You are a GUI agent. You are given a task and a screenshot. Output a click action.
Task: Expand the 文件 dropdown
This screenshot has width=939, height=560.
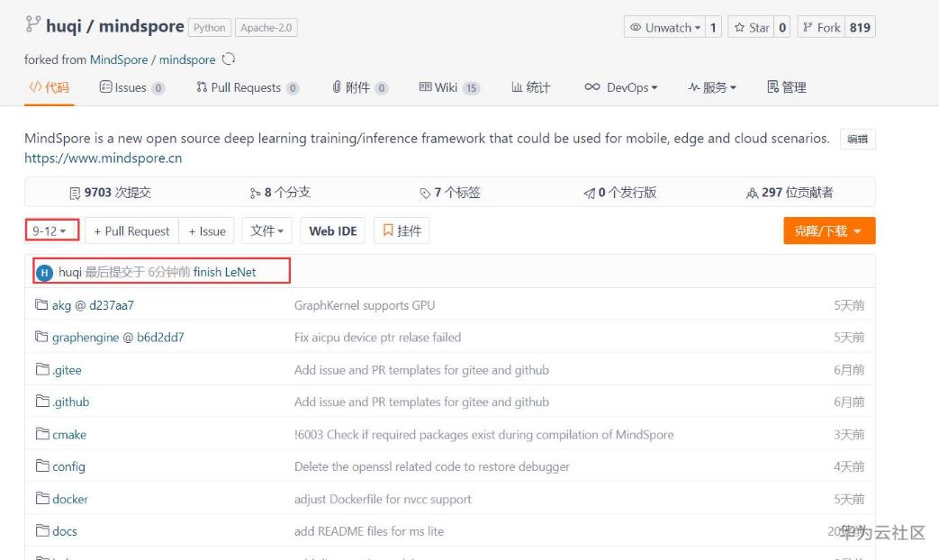(266, 230)
